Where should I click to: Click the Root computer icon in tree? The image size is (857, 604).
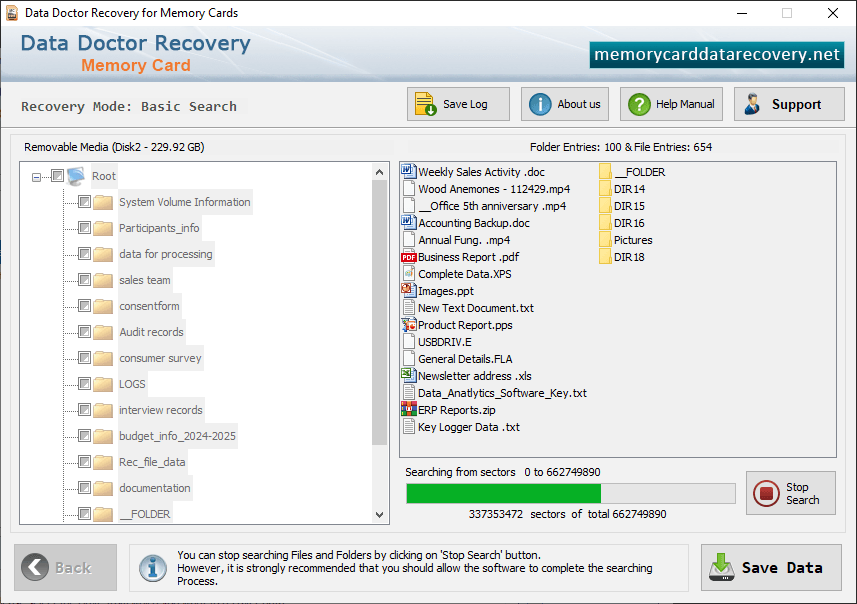pyautogui.click(x=76, y=176)
